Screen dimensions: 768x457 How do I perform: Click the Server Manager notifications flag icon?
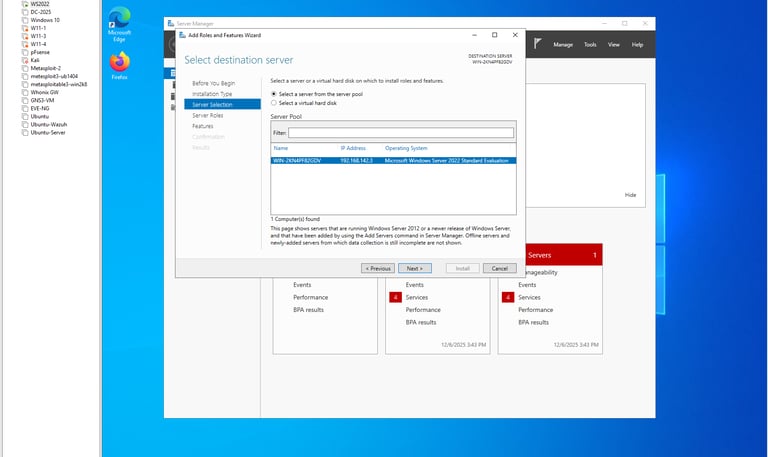click(537, 44)
